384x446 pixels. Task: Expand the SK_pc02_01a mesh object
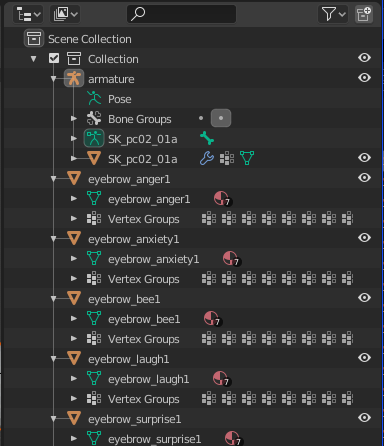point(74,158)
